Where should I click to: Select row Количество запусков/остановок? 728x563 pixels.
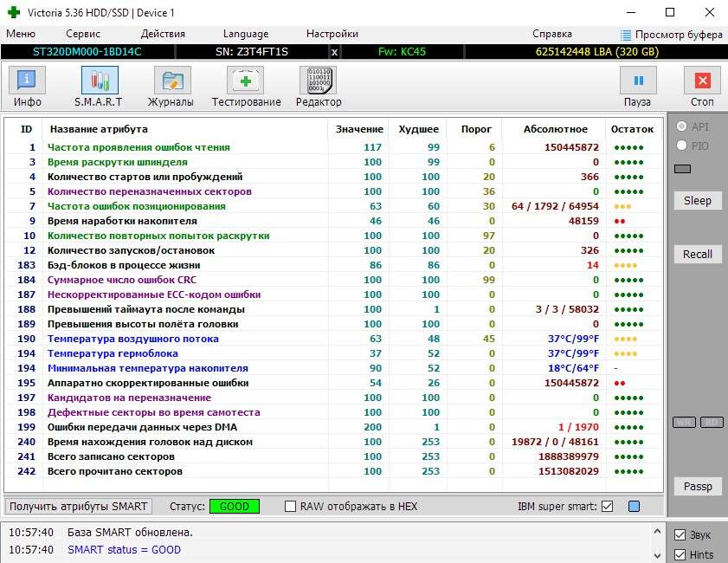(333, 250)
